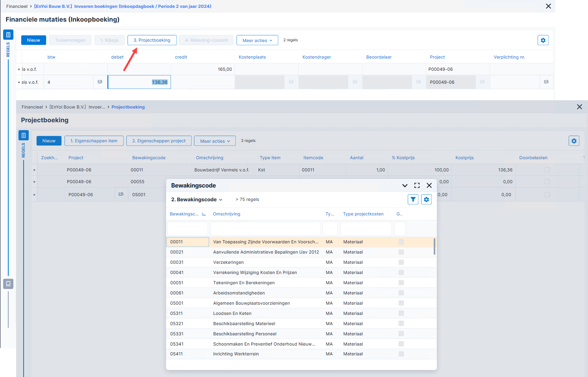Open 2. Eigenschappen project
The image size is (588, 377).
(159, 141)
